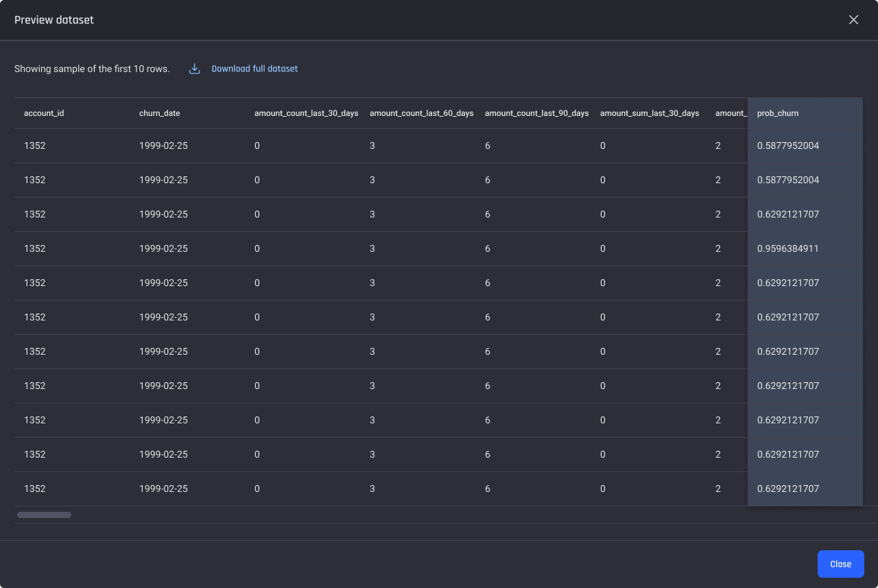Click the prob_churn value 0.9596384911
878x588 pixels.
pos(788,248)
